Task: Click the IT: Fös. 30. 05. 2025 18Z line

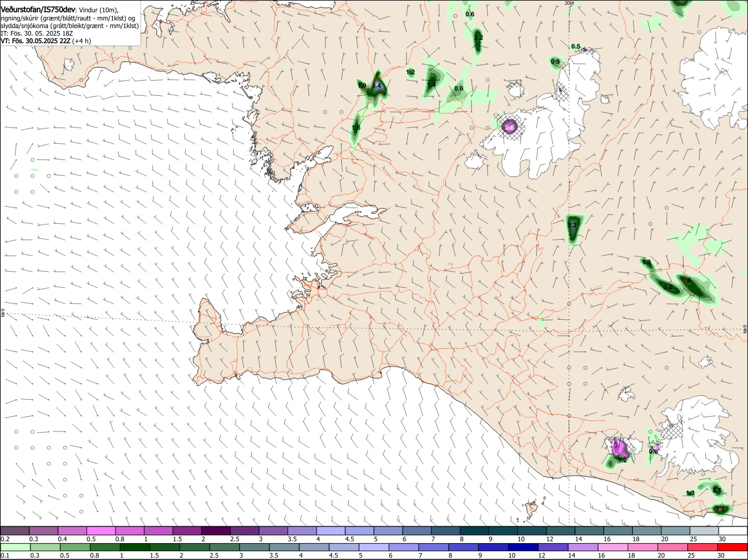Action: [37, 33]
